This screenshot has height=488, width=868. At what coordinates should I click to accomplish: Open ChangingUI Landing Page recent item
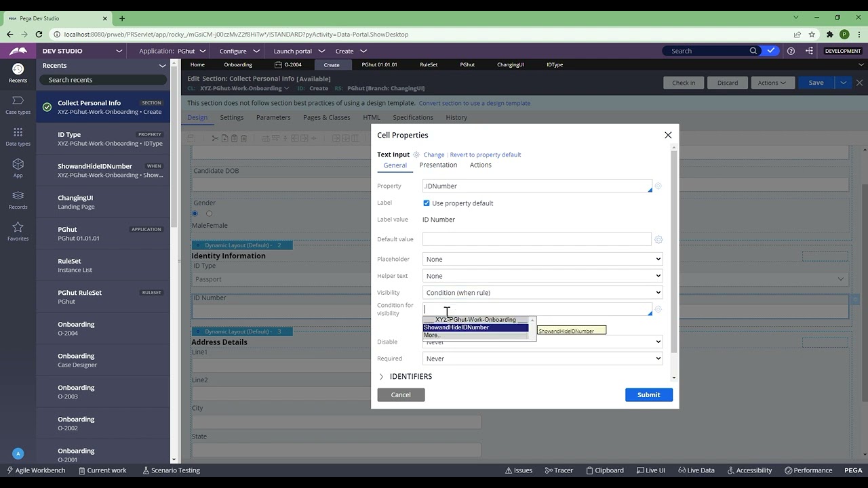pyautogui.click(x=103, y=202)
